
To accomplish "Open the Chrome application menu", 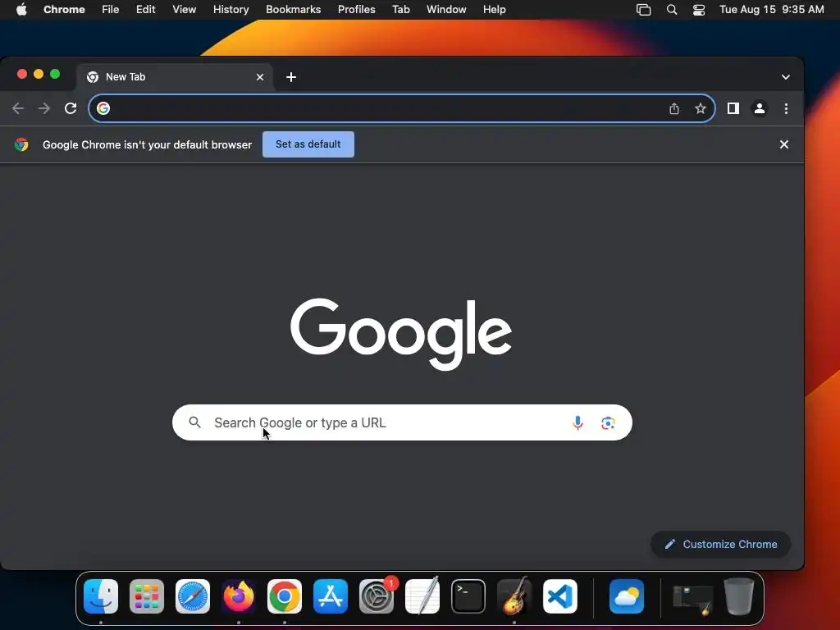I will tap(64, 10).
